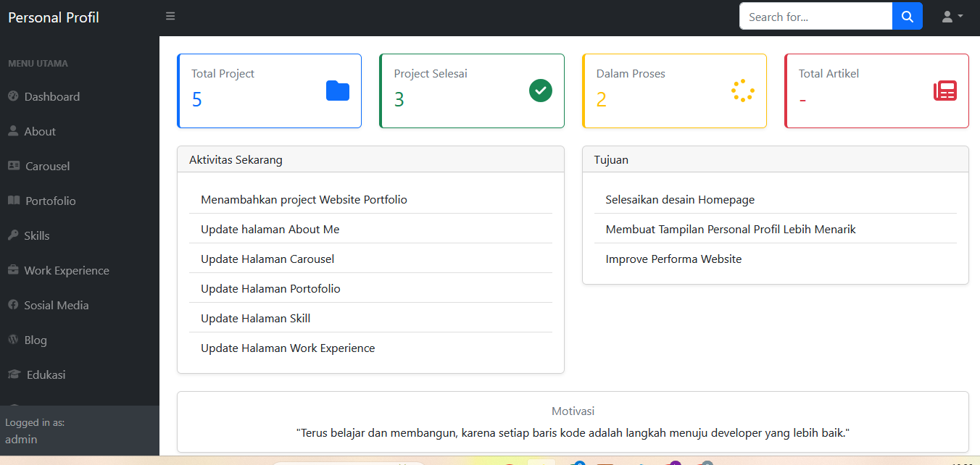
Task: Click the red newspaper icon in Total Artikel
Action: 945,91
